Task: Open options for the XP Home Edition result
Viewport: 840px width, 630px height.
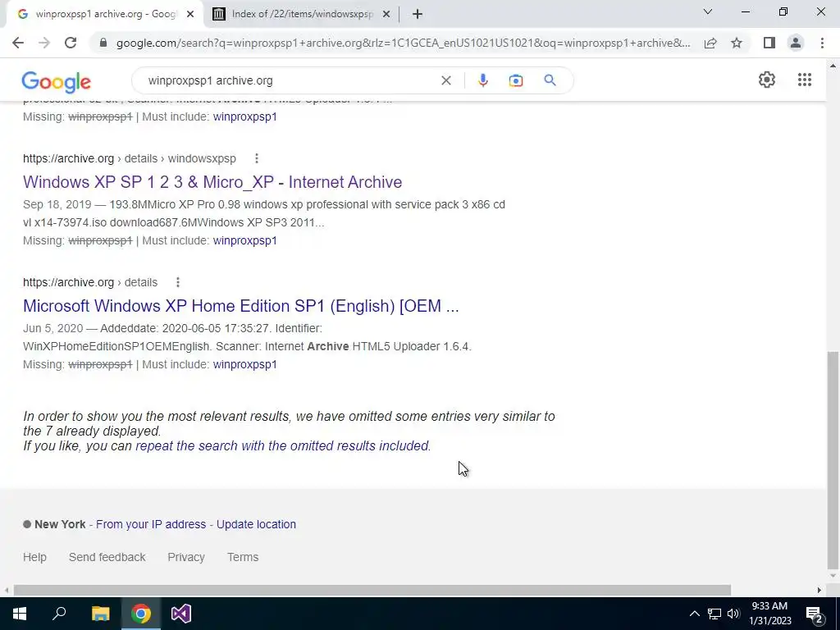Action: [178, 282]
